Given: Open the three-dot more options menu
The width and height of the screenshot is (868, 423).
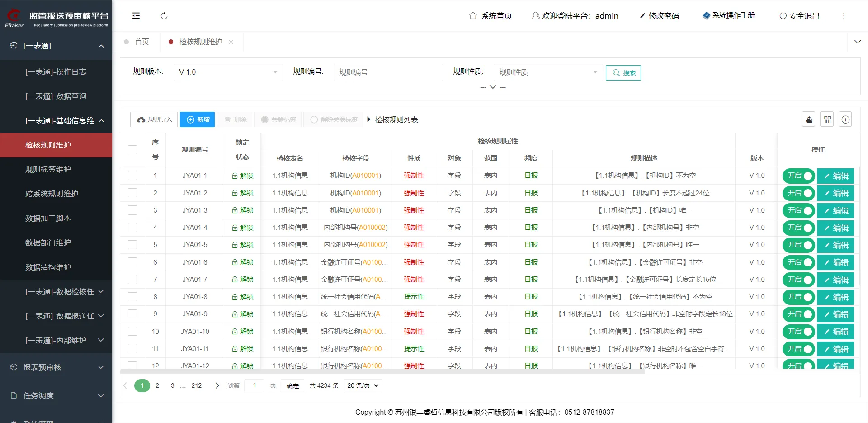Looking at the screenshot, I should click(x=844, y=16).
